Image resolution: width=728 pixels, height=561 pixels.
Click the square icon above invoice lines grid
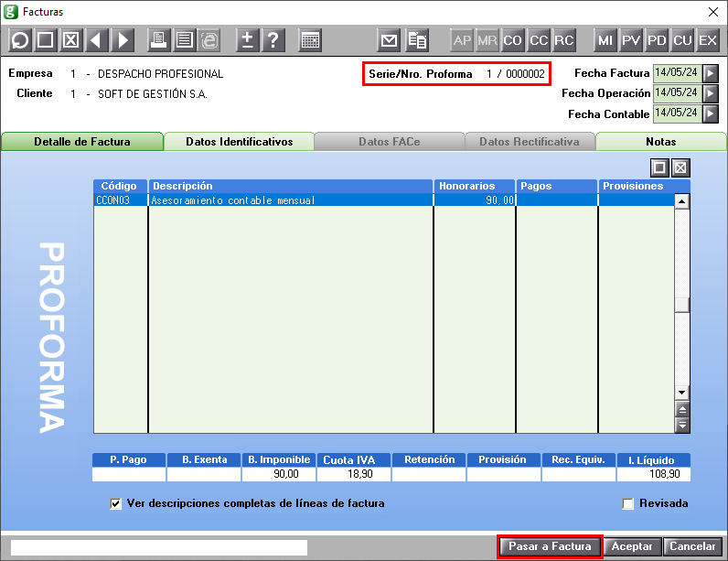[x=659, y=167]
